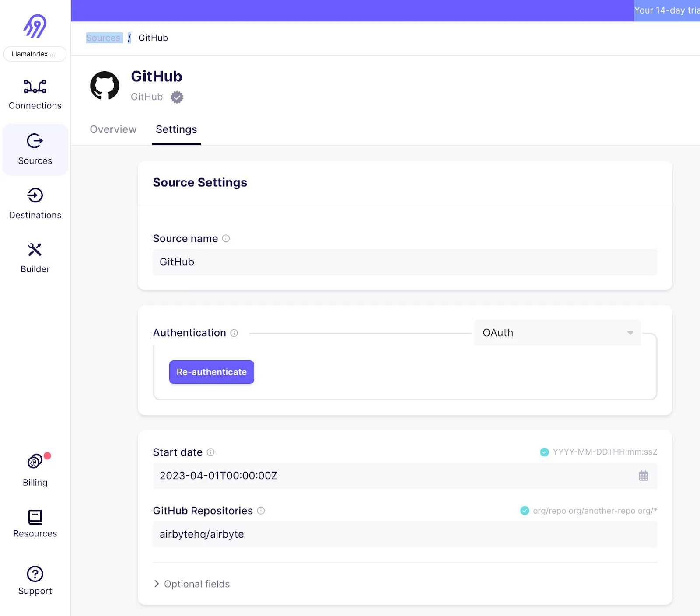Click the Sources breadcrumb link
Screen dimensions: 700x616
pyautogui.click(x=103, y=38)
